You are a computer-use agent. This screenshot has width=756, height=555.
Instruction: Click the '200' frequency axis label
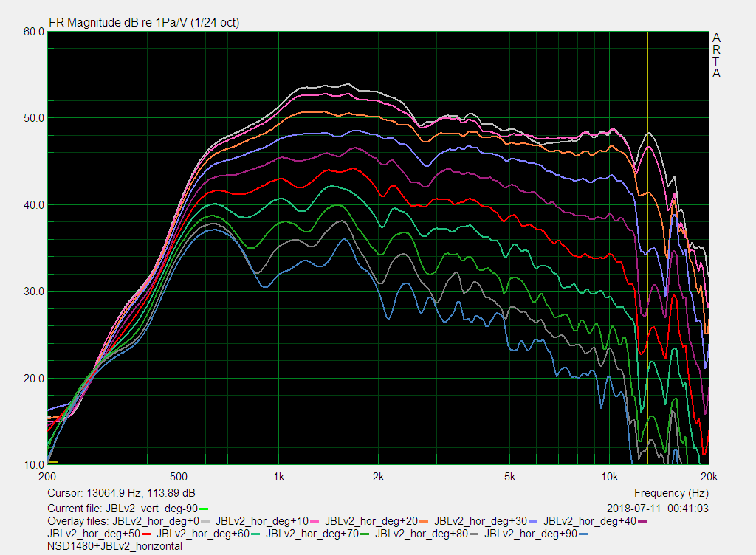[x=47, y=477]
